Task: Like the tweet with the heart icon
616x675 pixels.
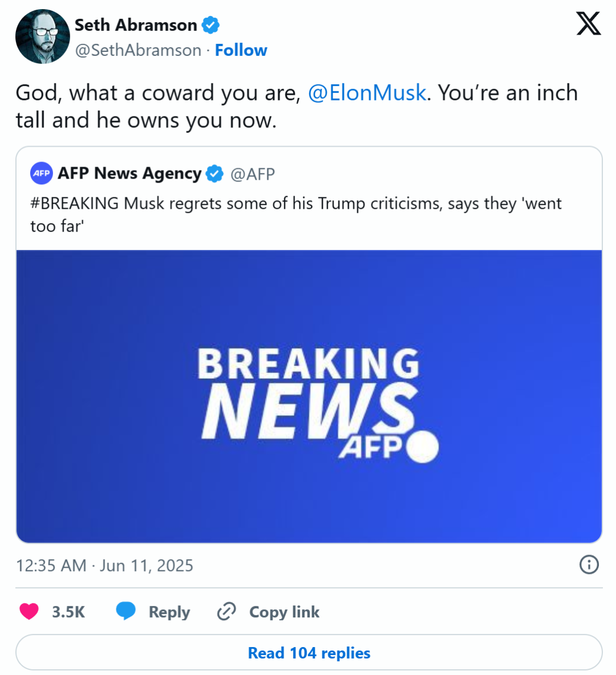Action: [29, 611]
